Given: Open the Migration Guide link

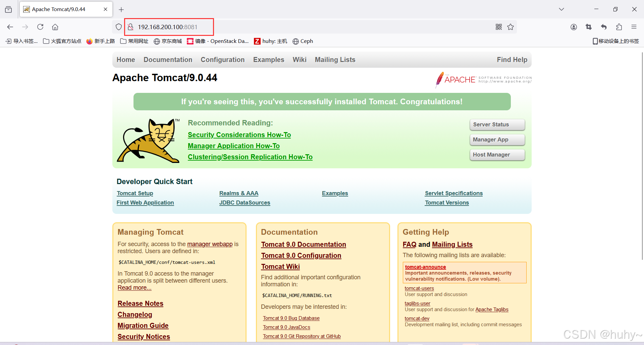Looking at the screenshot, I should [143, 326].
